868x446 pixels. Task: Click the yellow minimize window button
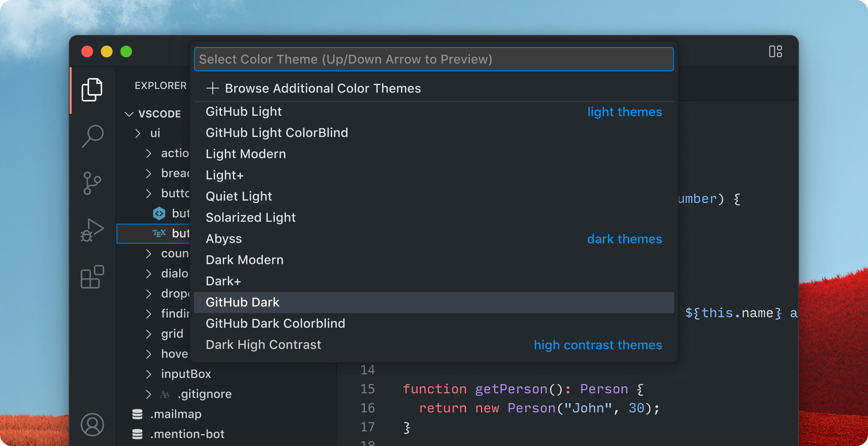pos(107,52)
